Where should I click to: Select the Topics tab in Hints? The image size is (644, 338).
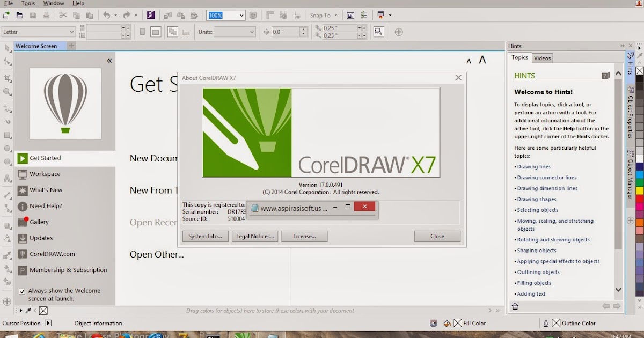click(519, 57)
